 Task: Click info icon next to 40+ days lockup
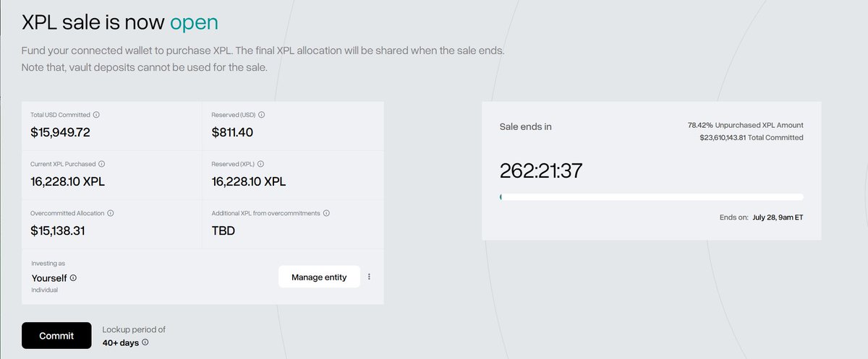(145, 342)
